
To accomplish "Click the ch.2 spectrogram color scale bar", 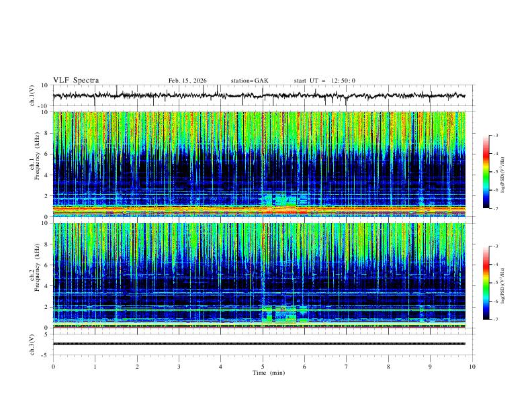I will click(x=486, y=283).
